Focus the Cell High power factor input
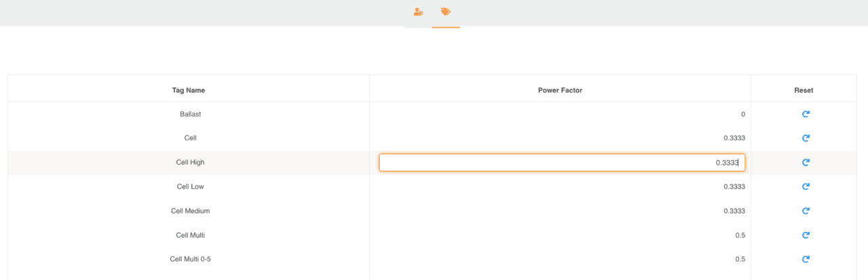868x280 pixels. click(562, 163)
